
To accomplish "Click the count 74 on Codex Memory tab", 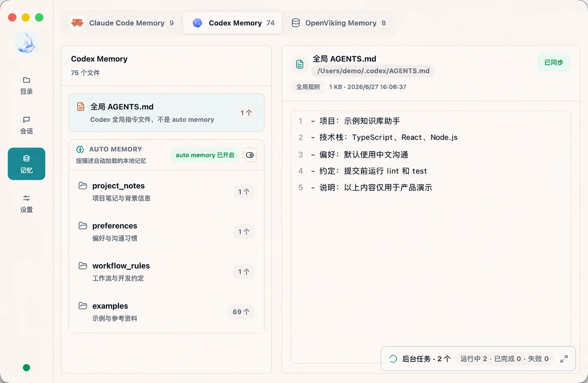I will click(x=270, y=23).
